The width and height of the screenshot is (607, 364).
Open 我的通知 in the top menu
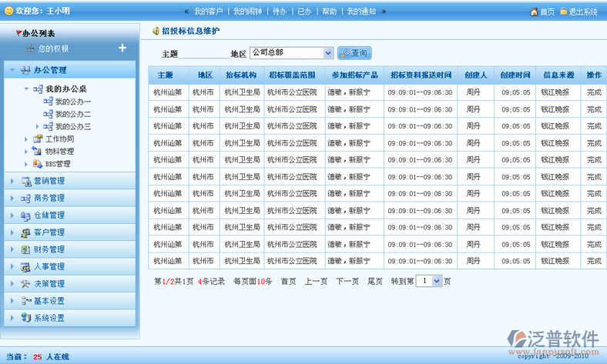pos(361,12)
